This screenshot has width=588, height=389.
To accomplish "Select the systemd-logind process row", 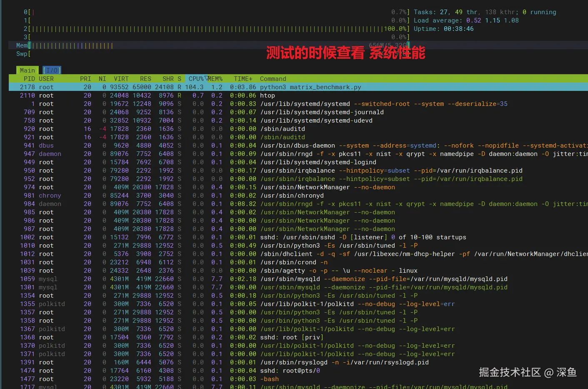I will click(x=298, y=162).
